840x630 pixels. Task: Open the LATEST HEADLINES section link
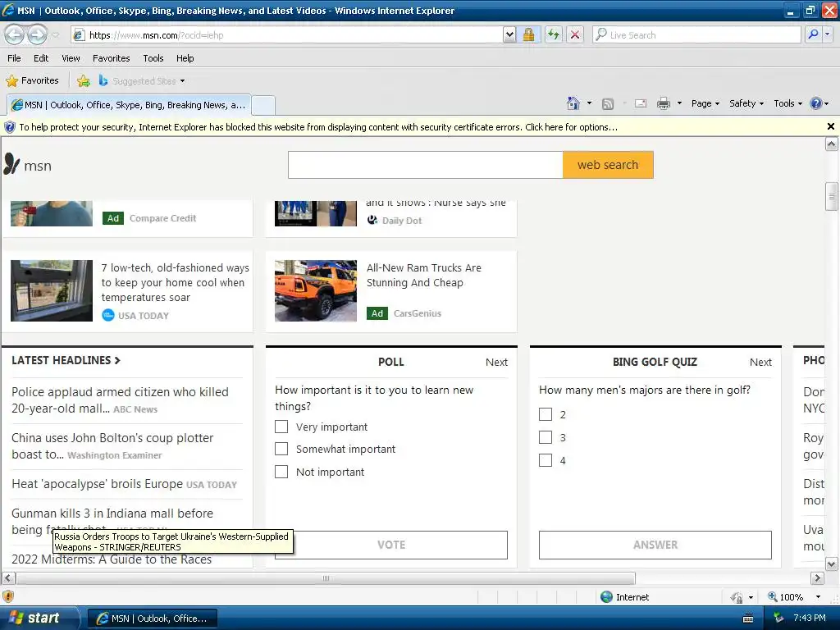pyautogui.click(x=66, y=361)
